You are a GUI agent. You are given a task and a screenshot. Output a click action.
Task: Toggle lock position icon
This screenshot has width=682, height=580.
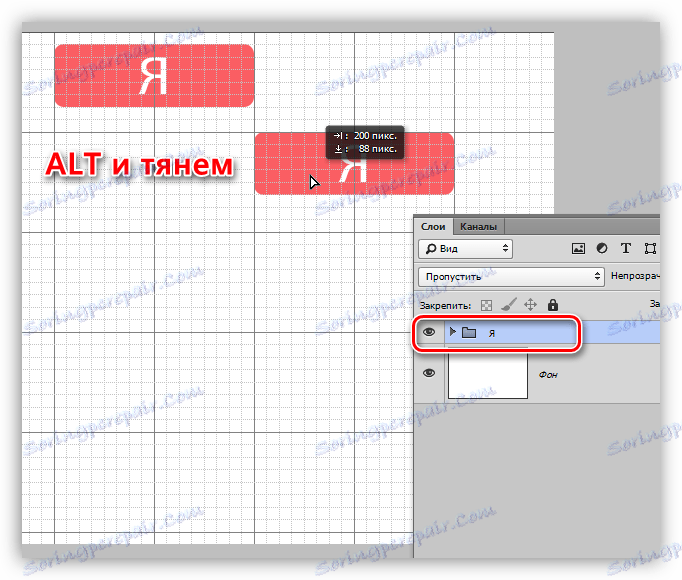coord(531,305)
